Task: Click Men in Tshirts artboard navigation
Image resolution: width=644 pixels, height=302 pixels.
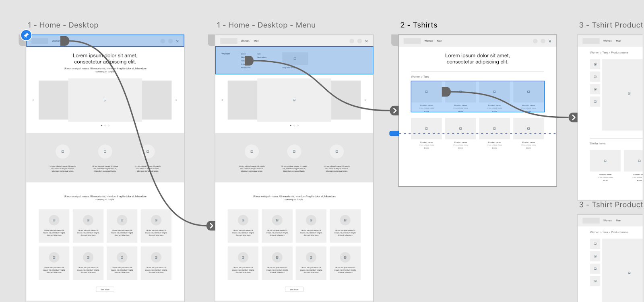Action: (440, 41)
